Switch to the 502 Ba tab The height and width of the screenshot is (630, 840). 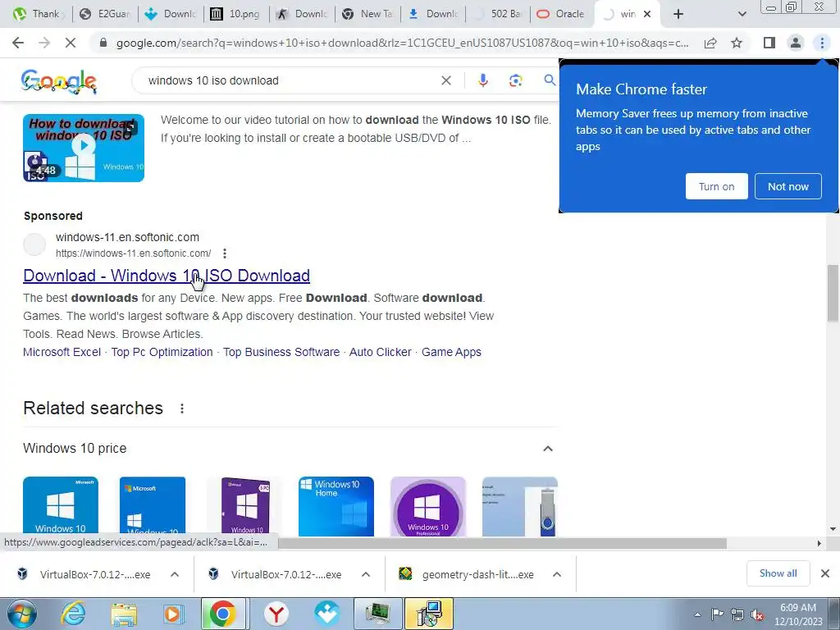tap(498, 14)
